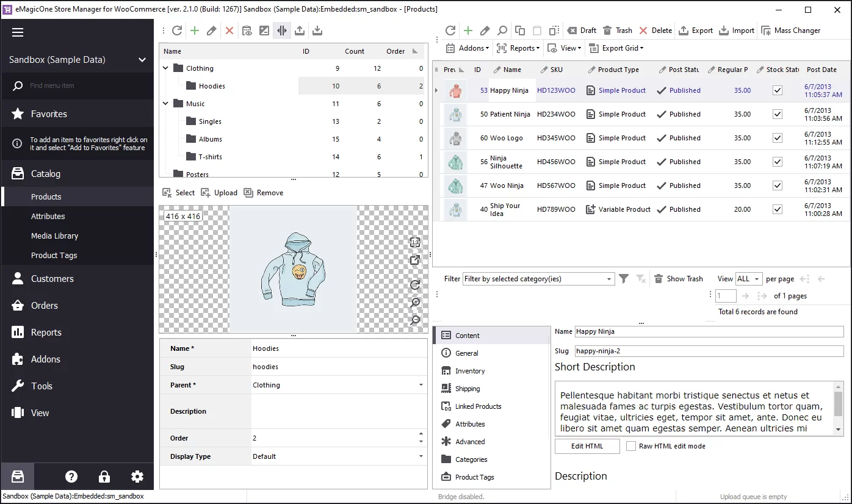The image size is (852, 504).
Task: Click the help question mark icon
Action: coord(71,477)
